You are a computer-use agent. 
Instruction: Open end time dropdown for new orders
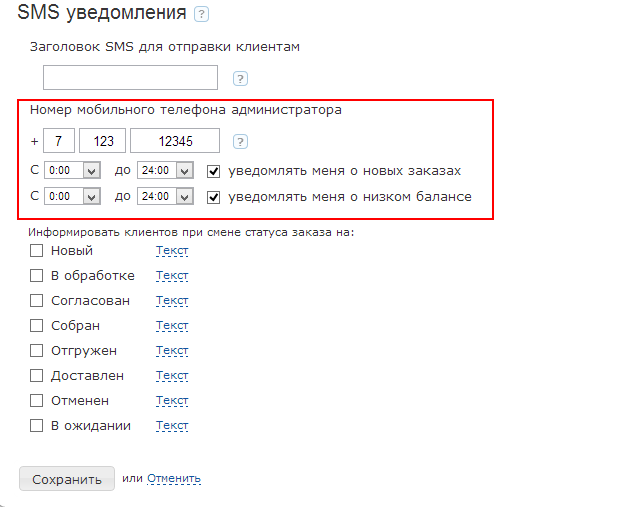click(165, 170)
